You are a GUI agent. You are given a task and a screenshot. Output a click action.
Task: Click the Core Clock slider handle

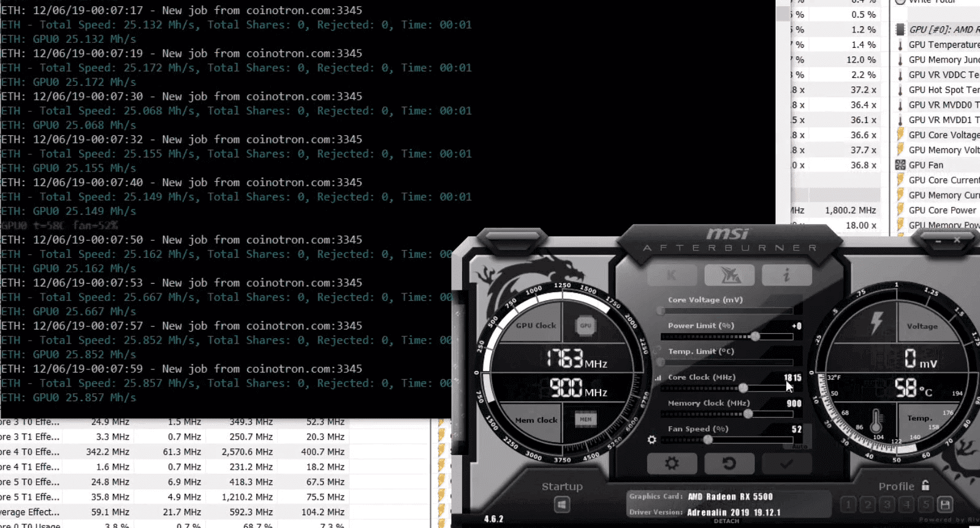743,388
